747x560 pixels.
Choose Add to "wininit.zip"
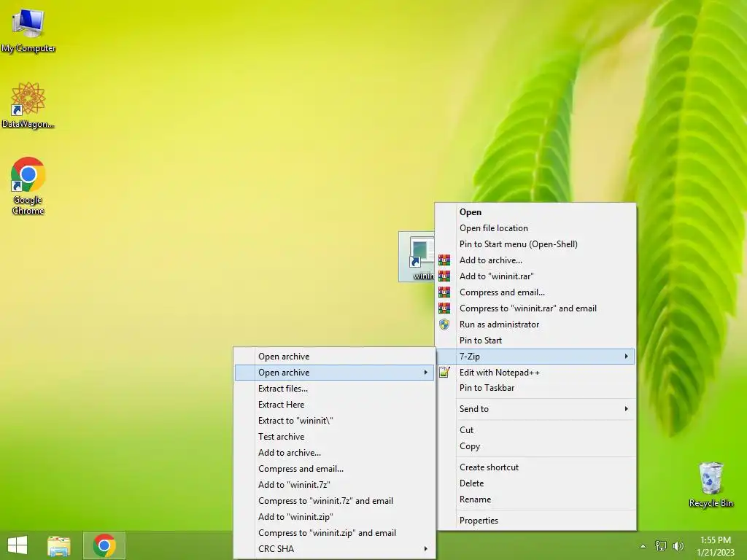coord(334,517)
